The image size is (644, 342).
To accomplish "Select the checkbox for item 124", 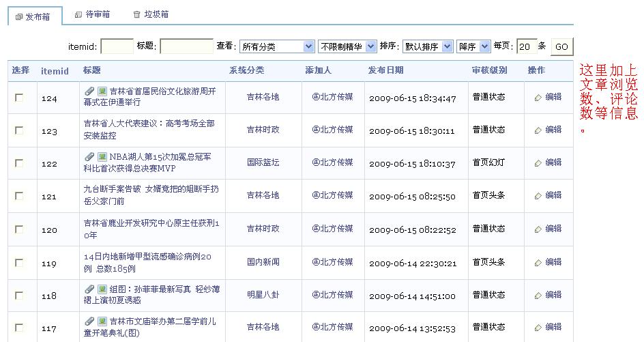I will click(19, 98).
